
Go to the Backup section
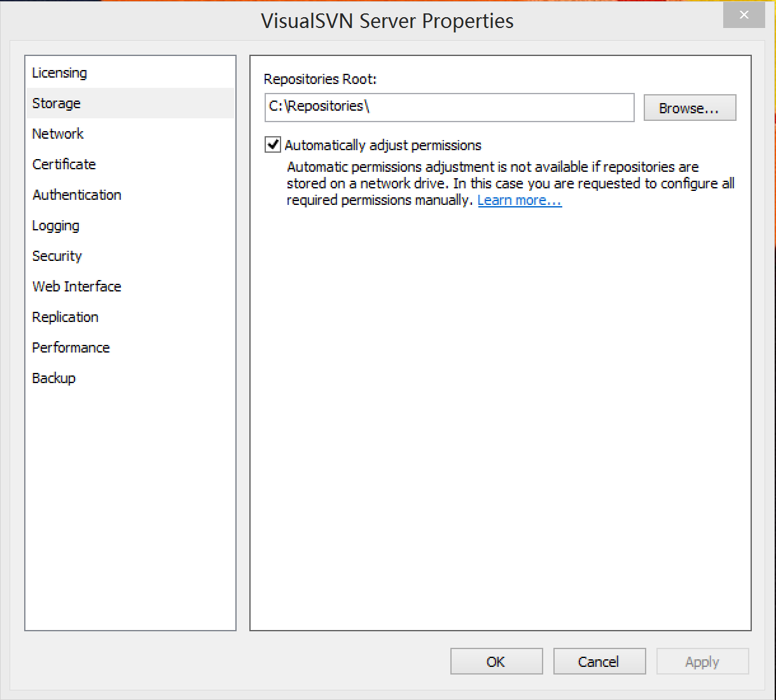pos(54,379)
